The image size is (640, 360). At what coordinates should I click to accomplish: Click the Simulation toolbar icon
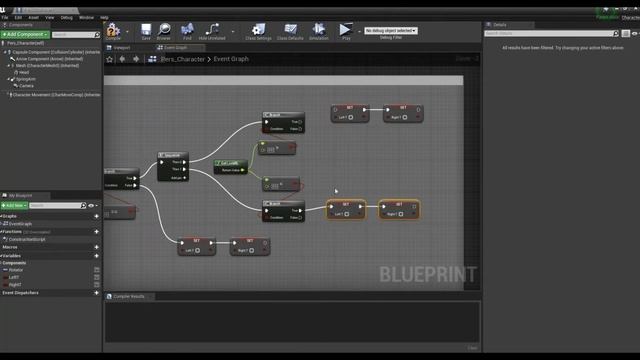tap(318, 29)
